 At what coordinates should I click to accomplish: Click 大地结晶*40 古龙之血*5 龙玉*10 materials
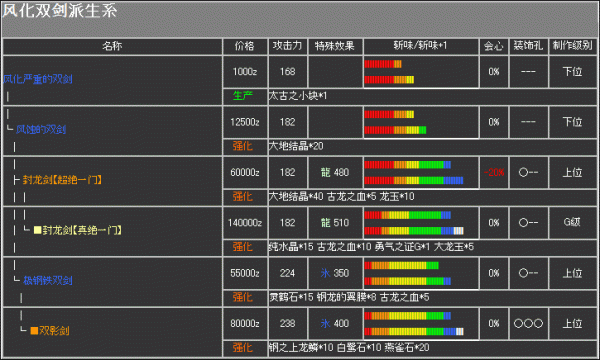point(341,197)
